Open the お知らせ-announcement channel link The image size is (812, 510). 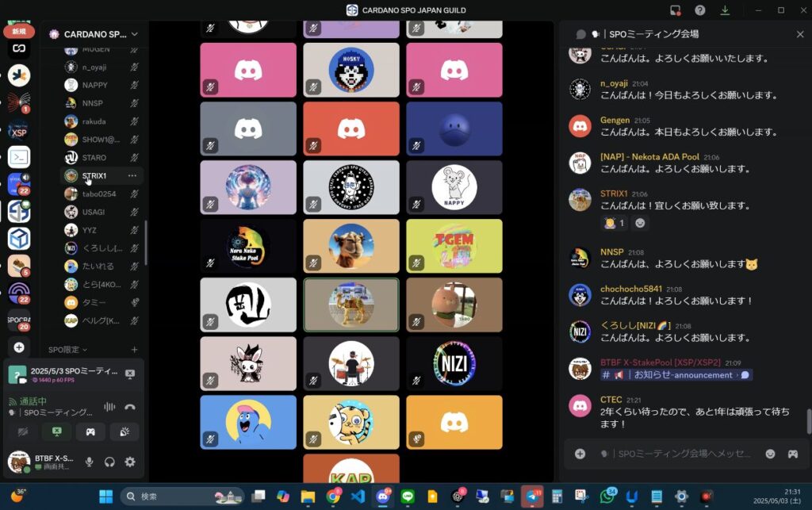676,375
